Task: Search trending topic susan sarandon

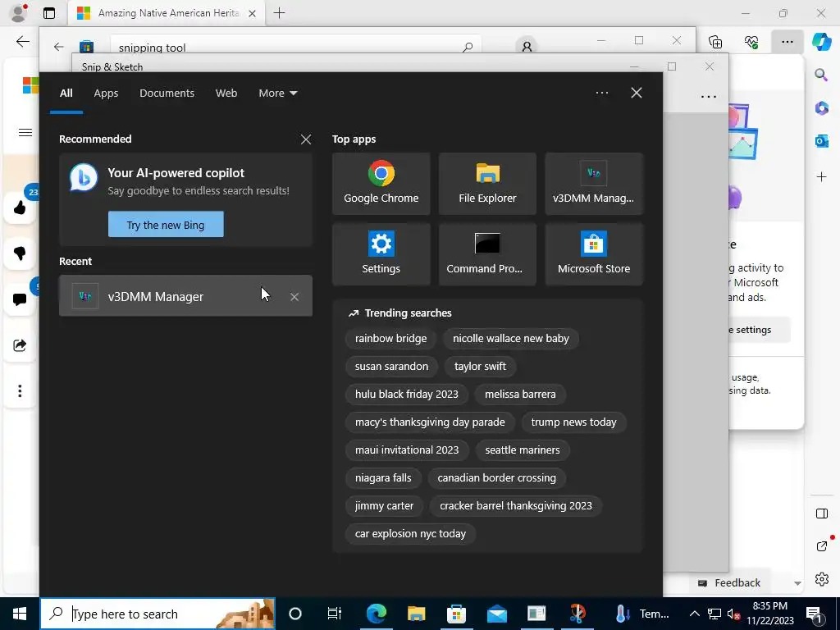Action: [391, 367]
